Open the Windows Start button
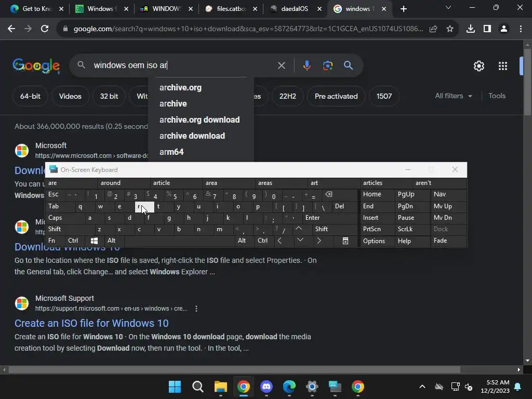The image size is (532, 399). [175, 387]
